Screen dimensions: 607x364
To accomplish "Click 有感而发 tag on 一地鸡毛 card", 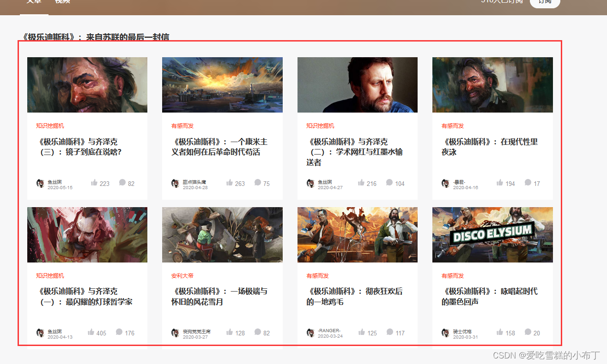I will 317,275.
